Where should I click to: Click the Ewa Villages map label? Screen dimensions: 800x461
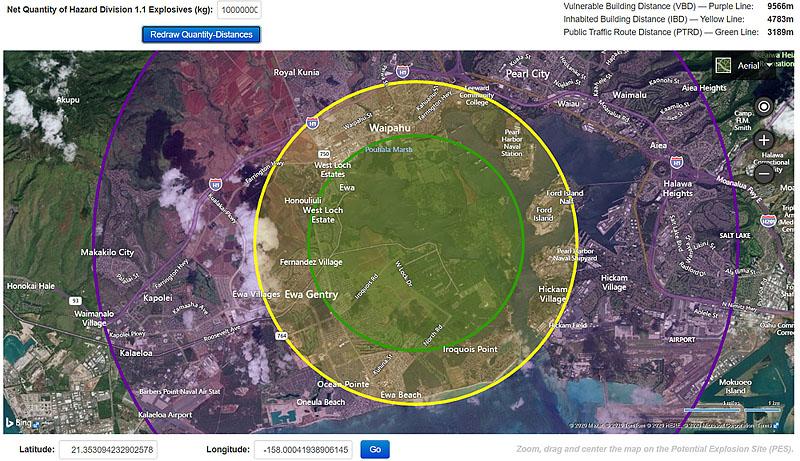click(256, 294)
